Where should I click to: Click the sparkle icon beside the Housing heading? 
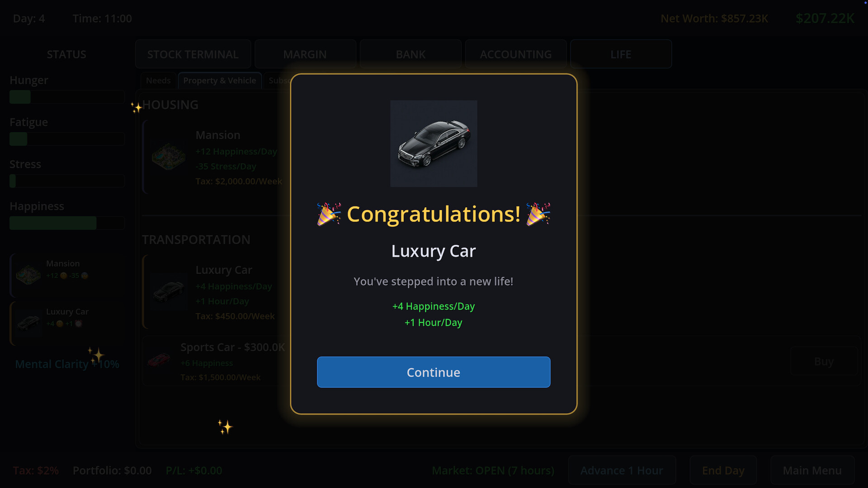[136, 108]
